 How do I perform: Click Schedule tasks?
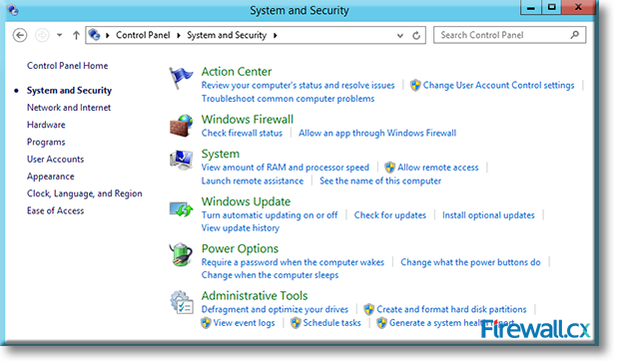click(332, 322)
